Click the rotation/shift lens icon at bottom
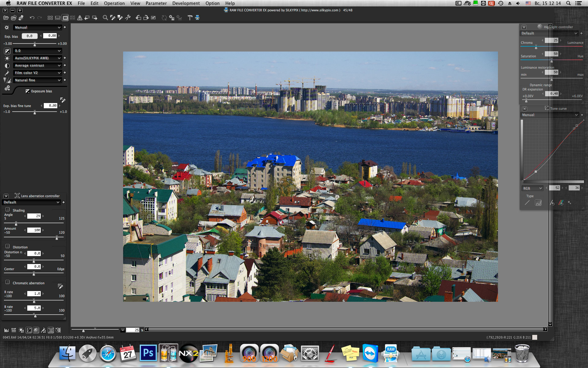The image size is (588, 368). pyautogui.click(x=58, y=330)
